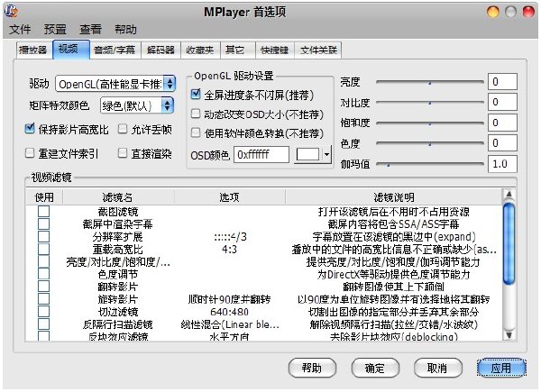541x392 pixels.
Task: Click the 伽玛值 field showing 1.0
Action: click(x=502, y=164)
